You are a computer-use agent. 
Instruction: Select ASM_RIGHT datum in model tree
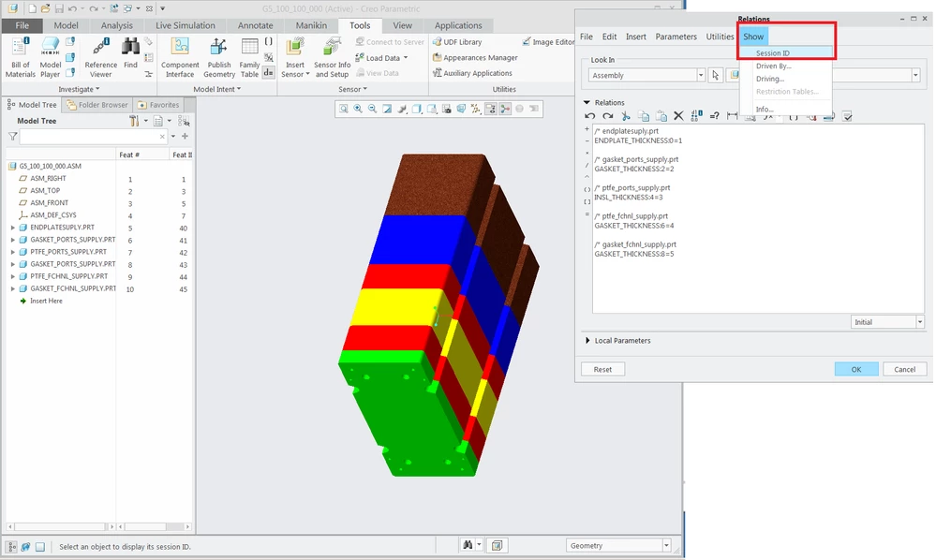49,178
